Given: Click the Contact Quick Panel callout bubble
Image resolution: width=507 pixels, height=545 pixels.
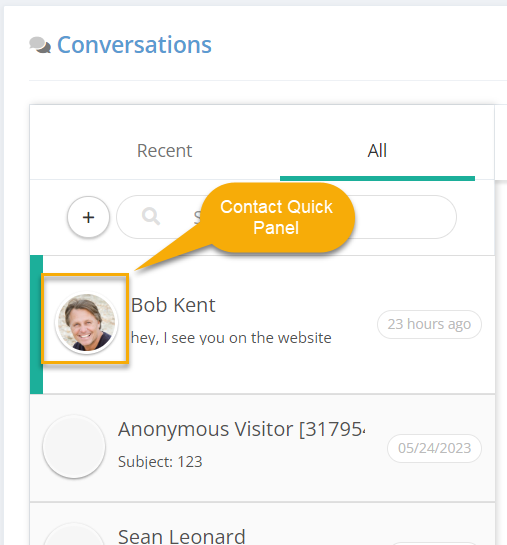Looking at the screenshot, I should pyautogui.click(x=277, y=217).
